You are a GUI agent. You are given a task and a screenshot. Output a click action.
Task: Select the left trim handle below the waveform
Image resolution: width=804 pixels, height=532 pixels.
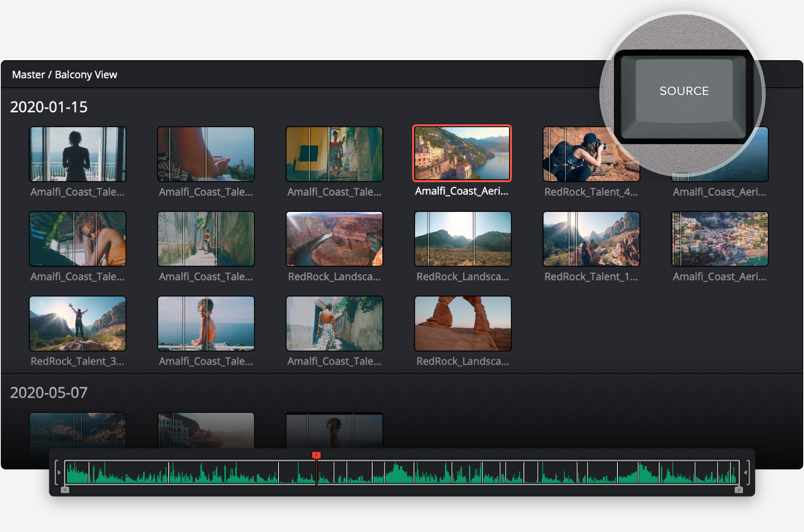click(x=65, y=490)
